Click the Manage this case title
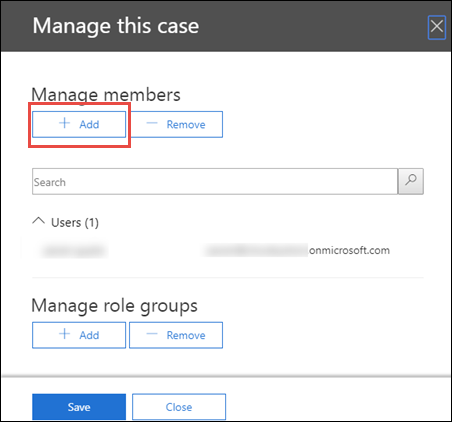The width and height of the screenshot is (452, 422). coord(116,26)
